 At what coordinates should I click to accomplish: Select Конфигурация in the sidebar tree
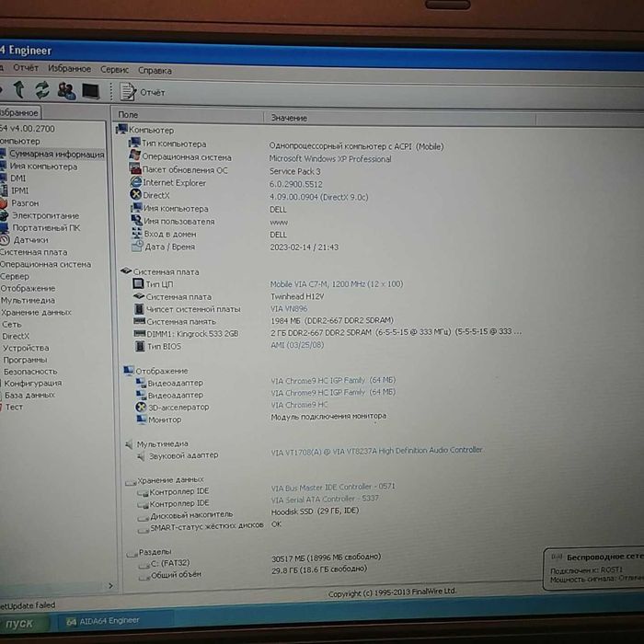tap(33, 384)
